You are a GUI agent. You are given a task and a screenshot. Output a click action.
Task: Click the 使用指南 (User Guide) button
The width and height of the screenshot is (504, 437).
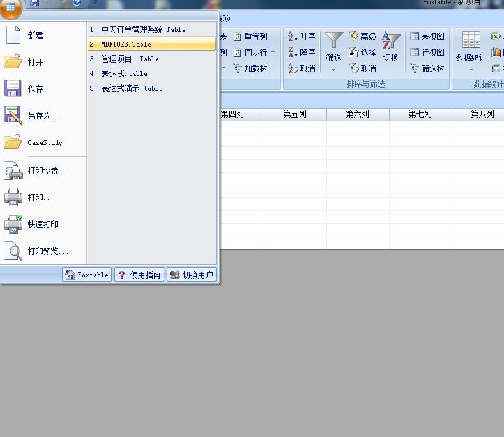click(139, 275)
